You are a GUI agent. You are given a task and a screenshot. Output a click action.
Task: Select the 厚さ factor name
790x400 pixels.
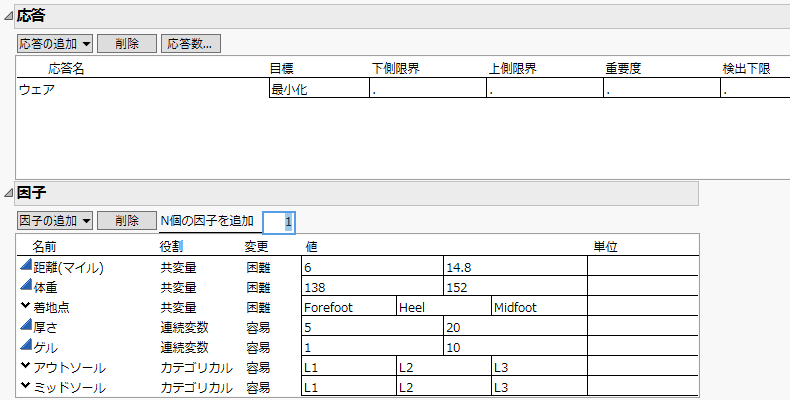click(x=45, y=327)
